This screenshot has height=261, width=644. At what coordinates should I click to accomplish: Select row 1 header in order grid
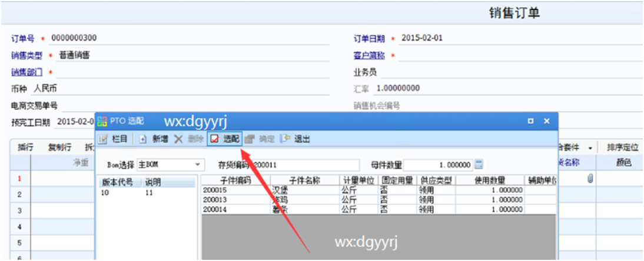point(19,179)
